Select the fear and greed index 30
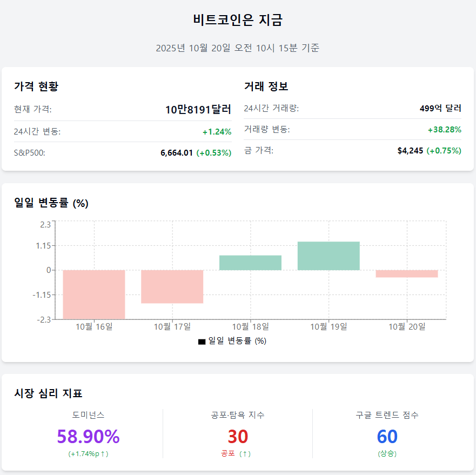 pos(238,436)
